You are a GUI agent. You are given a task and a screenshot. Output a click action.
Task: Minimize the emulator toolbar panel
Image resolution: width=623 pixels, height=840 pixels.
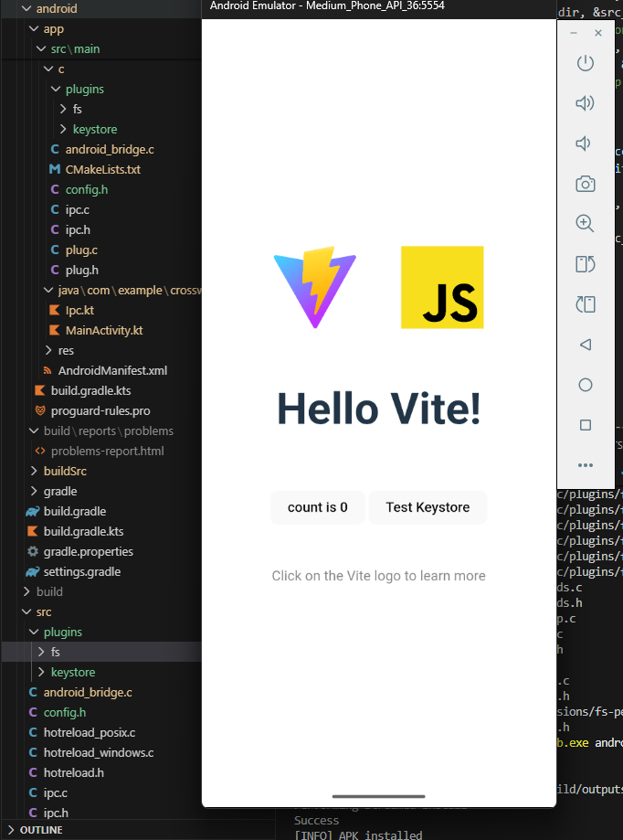point(574,33)
